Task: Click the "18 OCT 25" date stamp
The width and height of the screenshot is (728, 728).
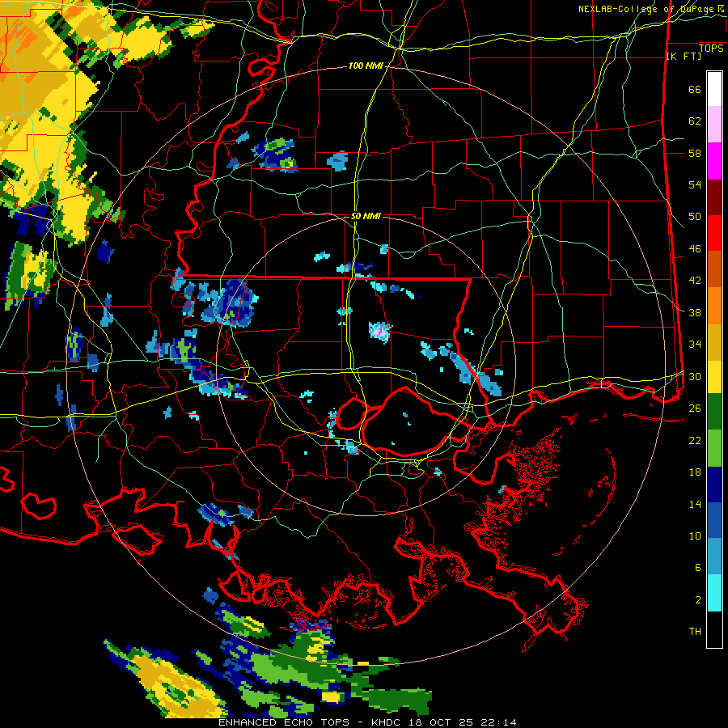Action: click(x=441, y=722)
